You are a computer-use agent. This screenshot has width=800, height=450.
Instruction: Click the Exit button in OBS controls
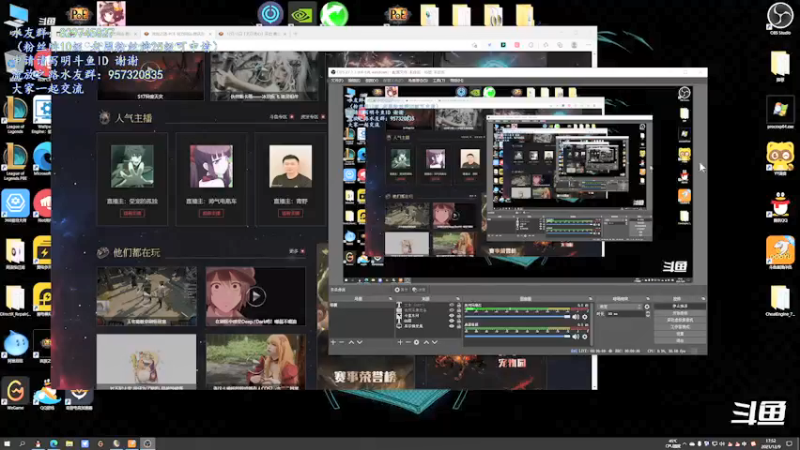point(680,340)
